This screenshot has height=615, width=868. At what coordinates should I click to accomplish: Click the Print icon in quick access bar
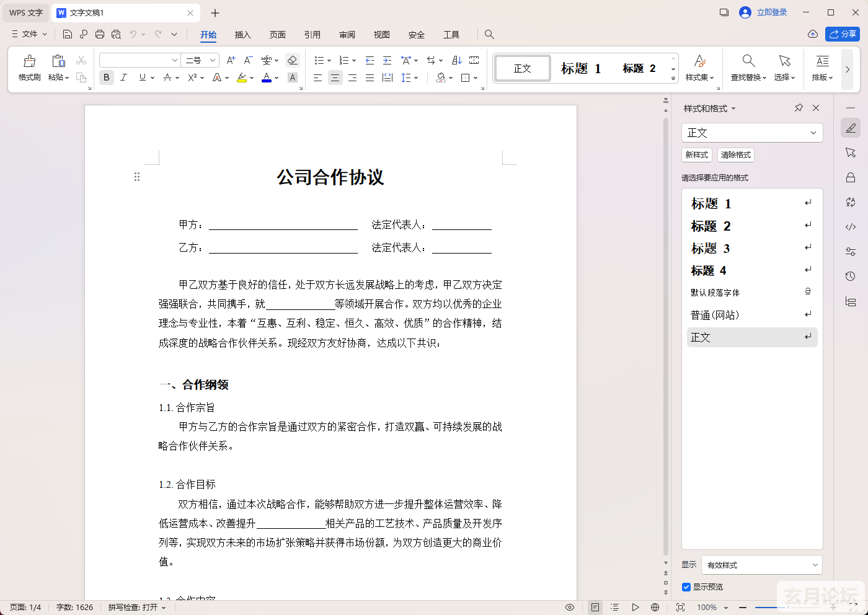pos(100,34)
